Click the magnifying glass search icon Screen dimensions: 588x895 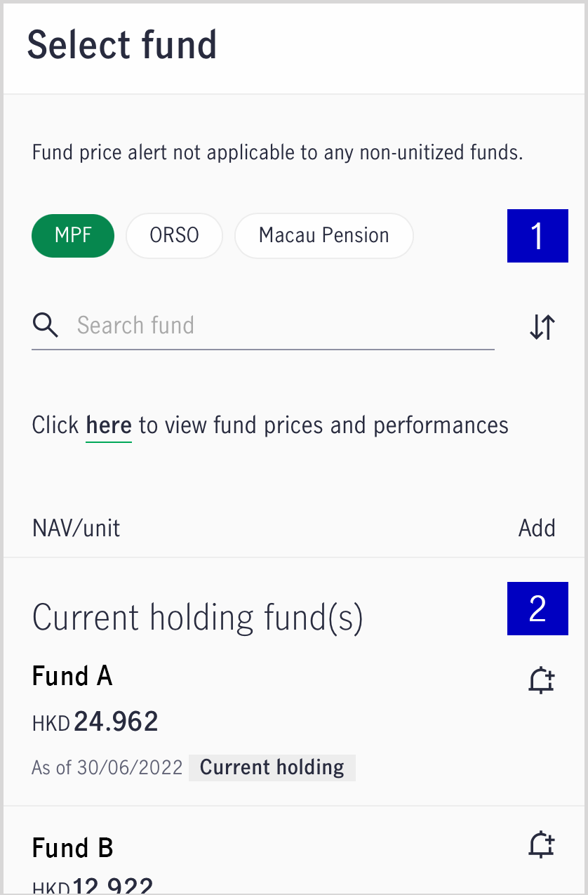(46, 326)
